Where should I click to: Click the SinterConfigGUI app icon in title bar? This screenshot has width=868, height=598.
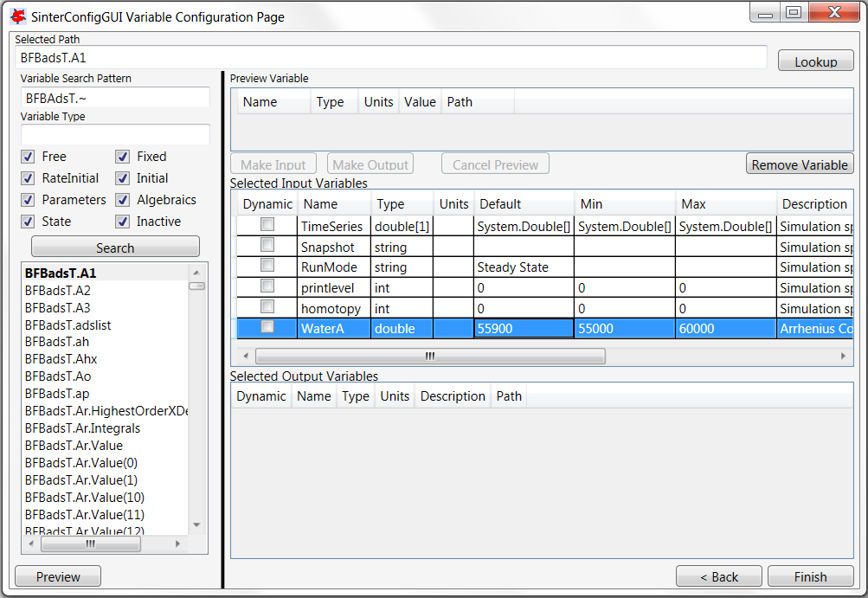coord(17,16)
